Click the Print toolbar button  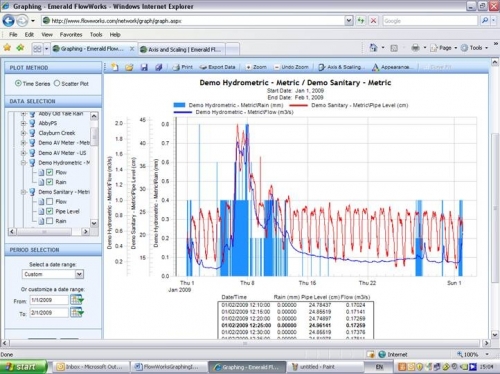coord(182,67)
